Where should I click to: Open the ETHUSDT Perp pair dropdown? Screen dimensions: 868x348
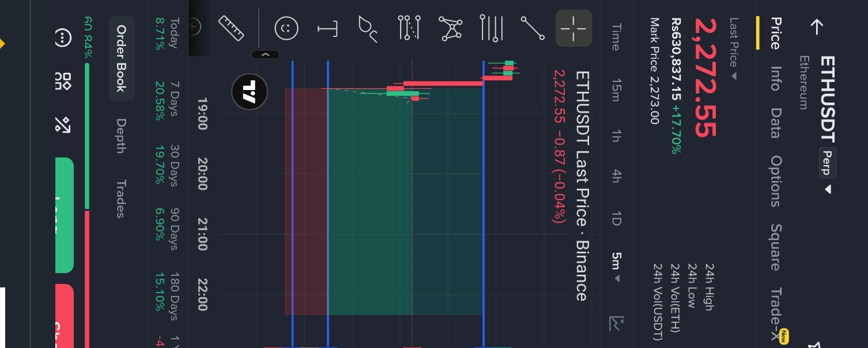click(828, 189)
